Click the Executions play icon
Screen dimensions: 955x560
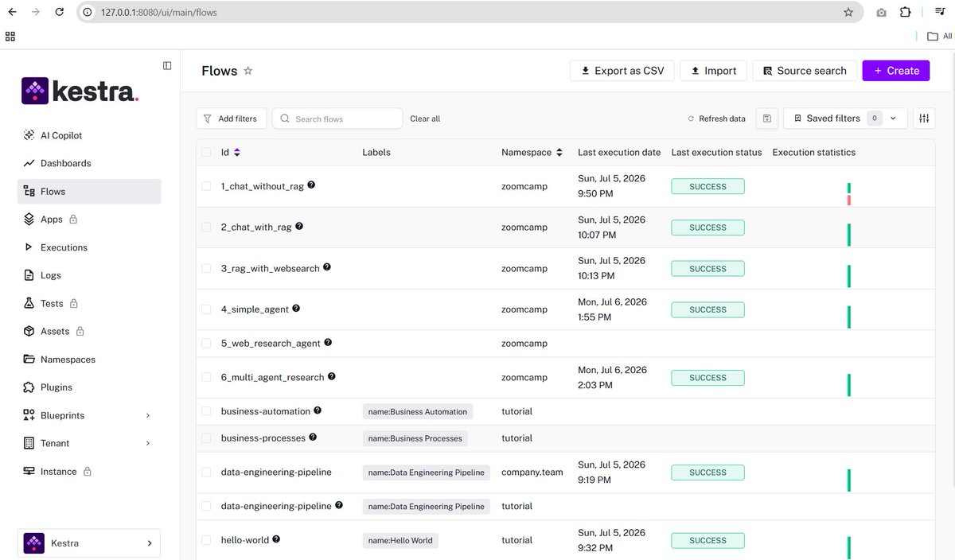point(29,247)
